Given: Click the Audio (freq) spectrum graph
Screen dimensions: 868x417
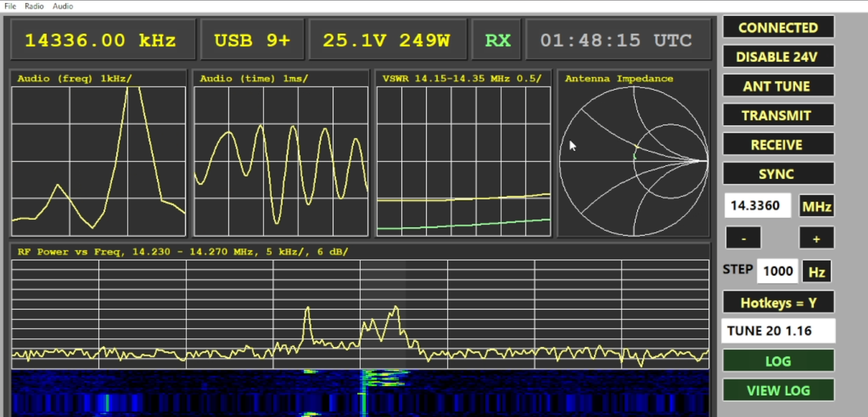Looking at the screenshot, I should click(x=99, y=161).
